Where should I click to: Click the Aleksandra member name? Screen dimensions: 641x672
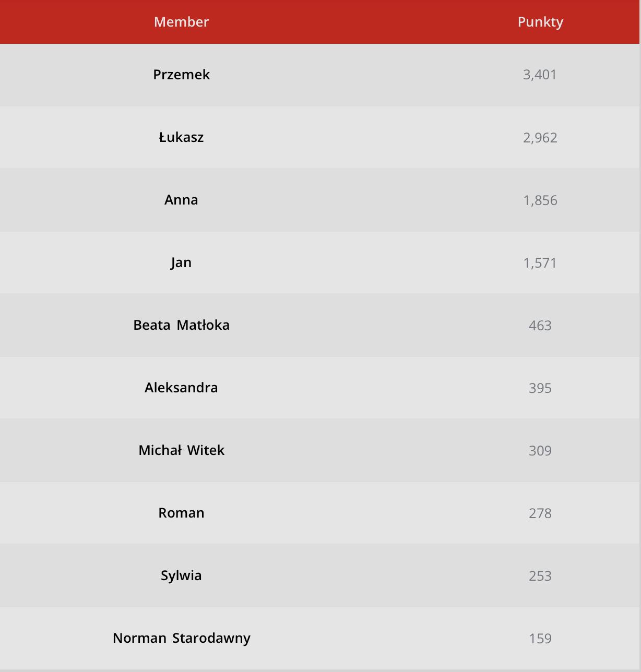point(181,388)
